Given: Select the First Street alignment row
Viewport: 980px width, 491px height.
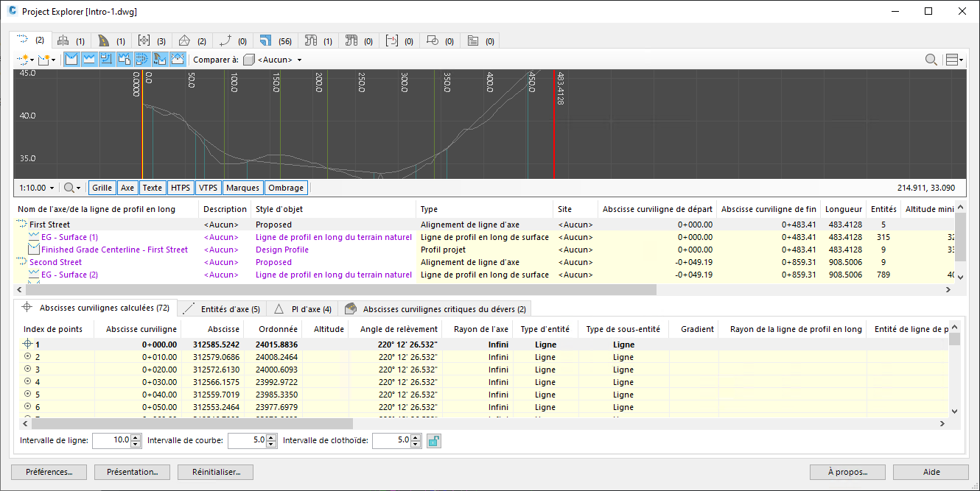Looking at the screenshot, I should (x=484, y=225).
